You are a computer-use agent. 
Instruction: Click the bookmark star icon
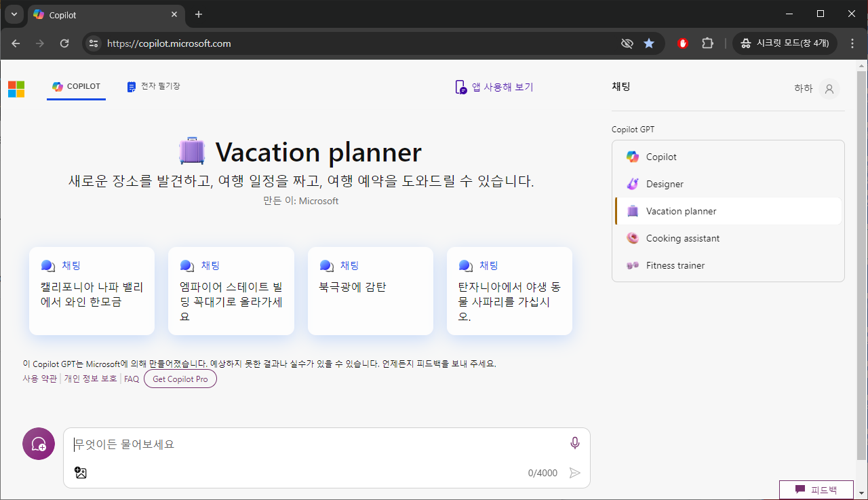point(649,43)
